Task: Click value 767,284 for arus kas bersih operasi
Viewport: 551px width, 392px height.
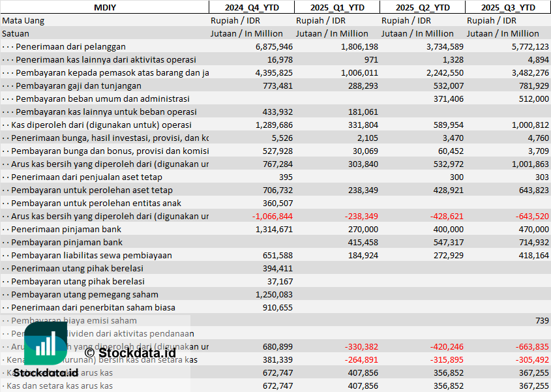Action: tap(278, 164)
